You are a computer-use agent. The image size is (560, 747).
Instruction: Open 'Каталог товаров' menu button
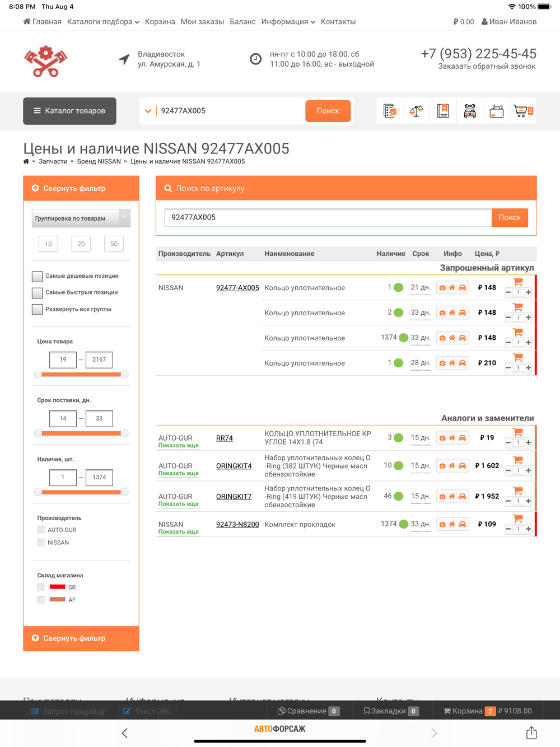(69, 111)
